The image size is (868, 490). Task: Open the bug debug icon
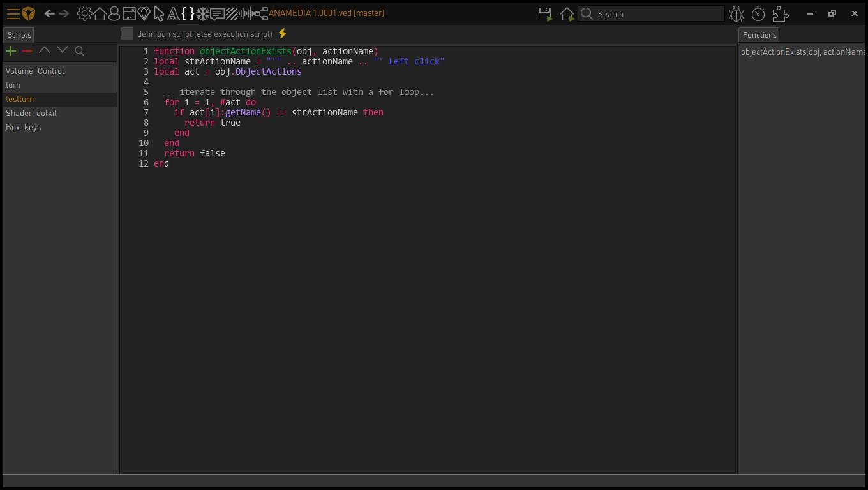point(736,14)
